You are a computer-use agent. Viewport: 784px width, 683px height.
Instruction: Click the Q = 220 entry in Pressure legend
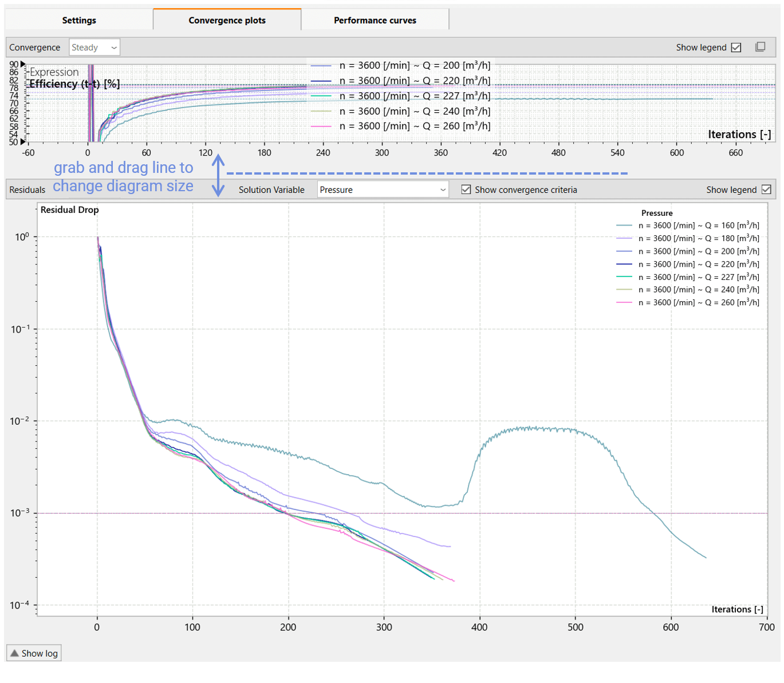point(688,264)
